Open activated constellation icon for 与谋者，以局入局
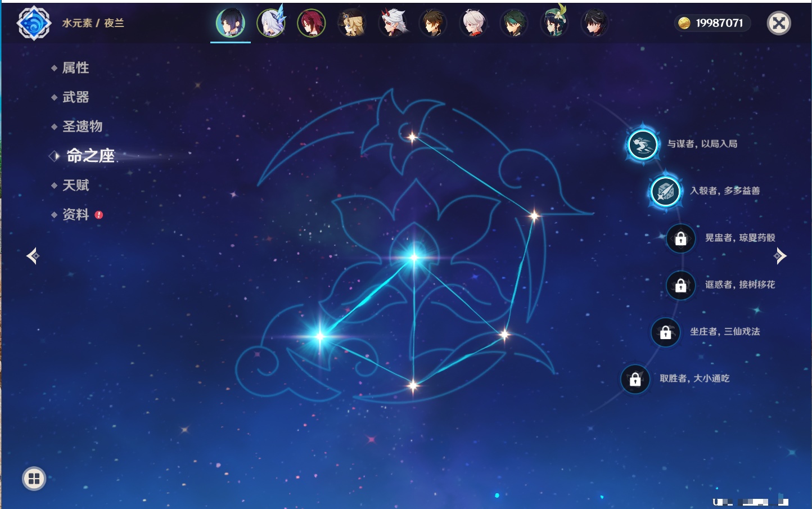Viewport: 812px width, 509px height. 642,145
